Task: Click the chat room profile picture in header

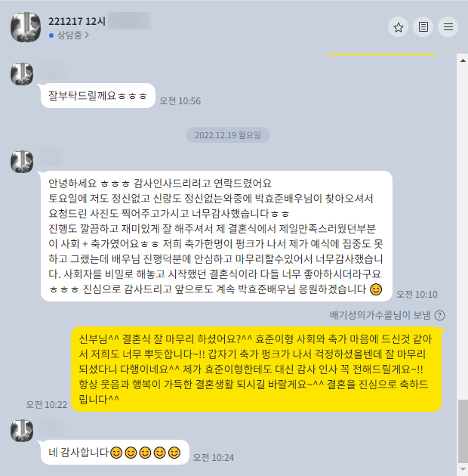Action: [26, 27]
